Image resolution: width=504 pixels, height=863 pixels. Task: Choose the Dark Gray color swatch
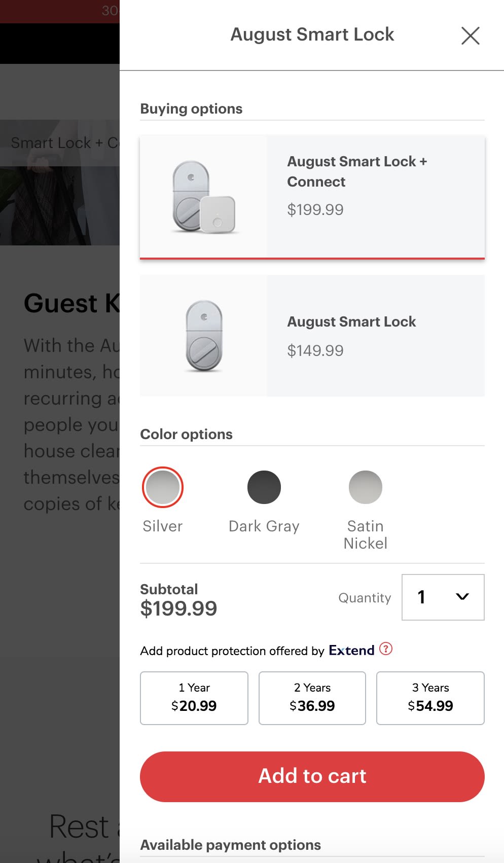click(x=264, y=487)
